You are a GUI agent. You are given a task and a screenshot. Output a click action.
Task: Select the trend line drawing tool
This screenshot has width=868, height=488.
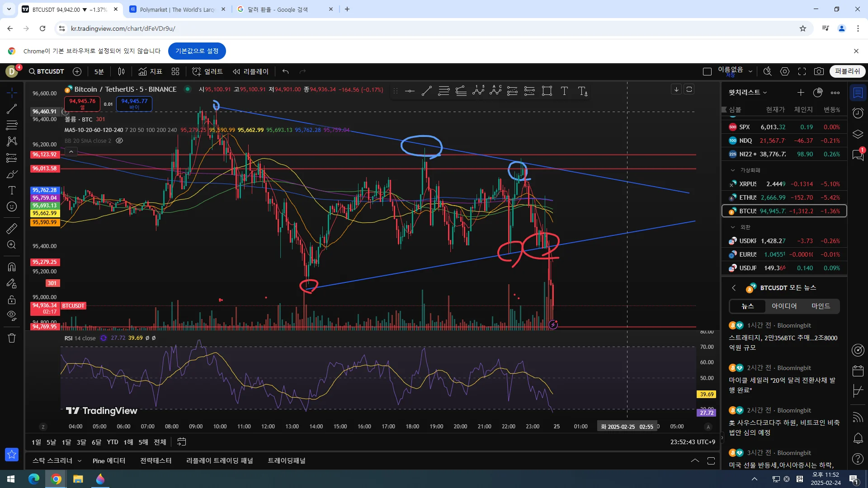[12, 109]
